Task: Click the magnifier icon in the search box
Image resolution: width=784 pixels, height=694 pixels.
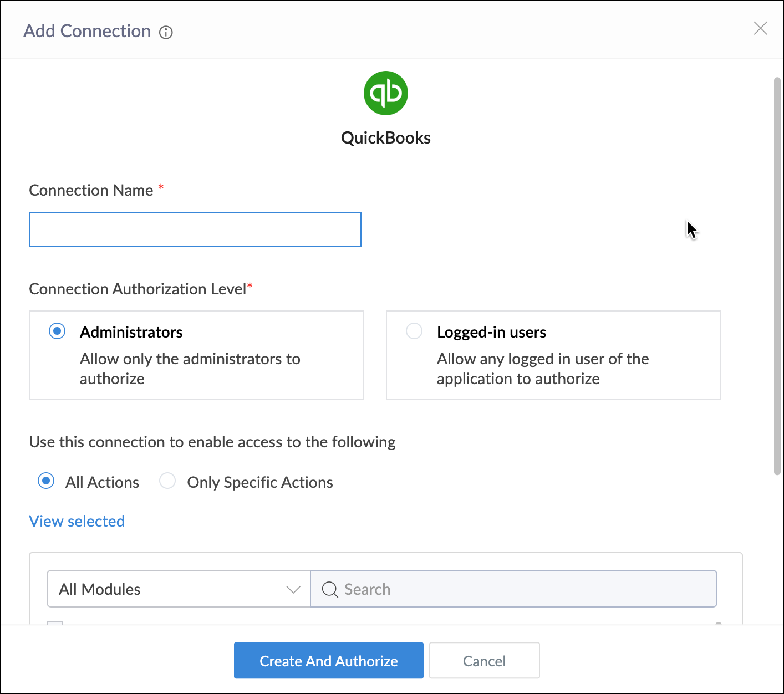Action: click(x=330, y=589)
